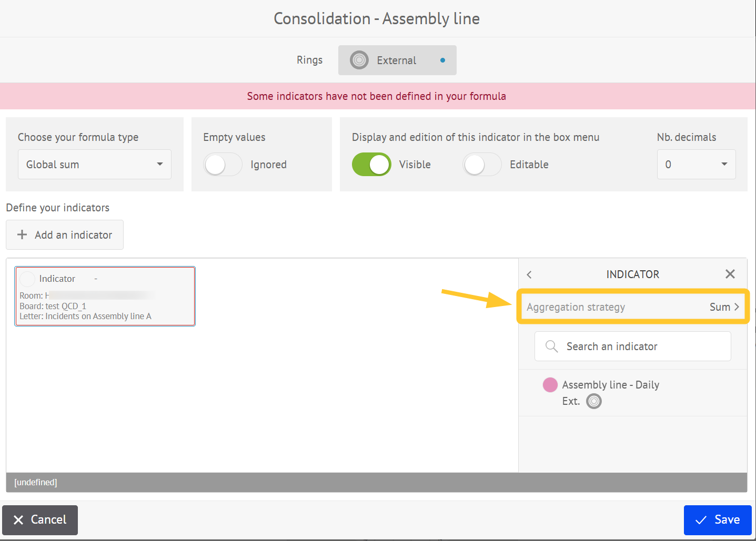The width and height of the screenshot is (756, 541).
Task: Click the empty circle on Indicator card
Action: (27, 279)
